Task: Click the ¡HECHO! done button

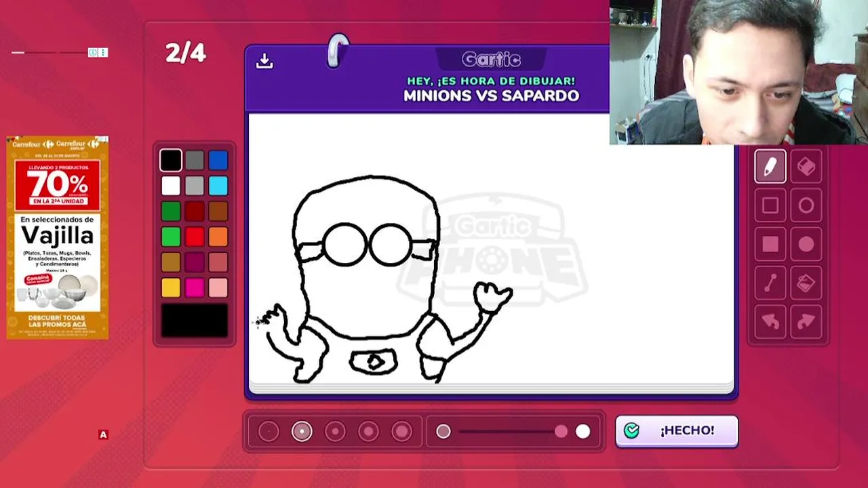Action: pos(677,431)
